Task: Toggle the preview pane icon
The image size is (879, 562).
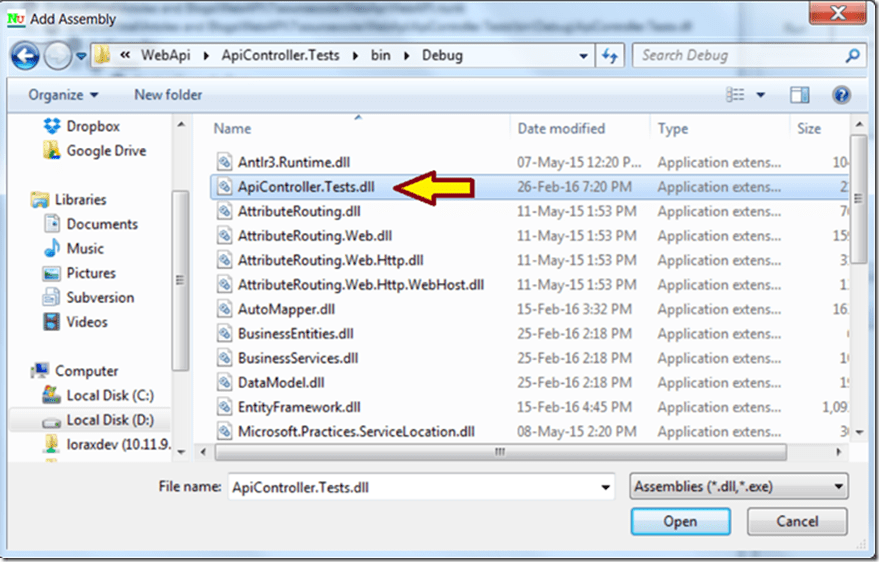Action: (x=799, y=95)
